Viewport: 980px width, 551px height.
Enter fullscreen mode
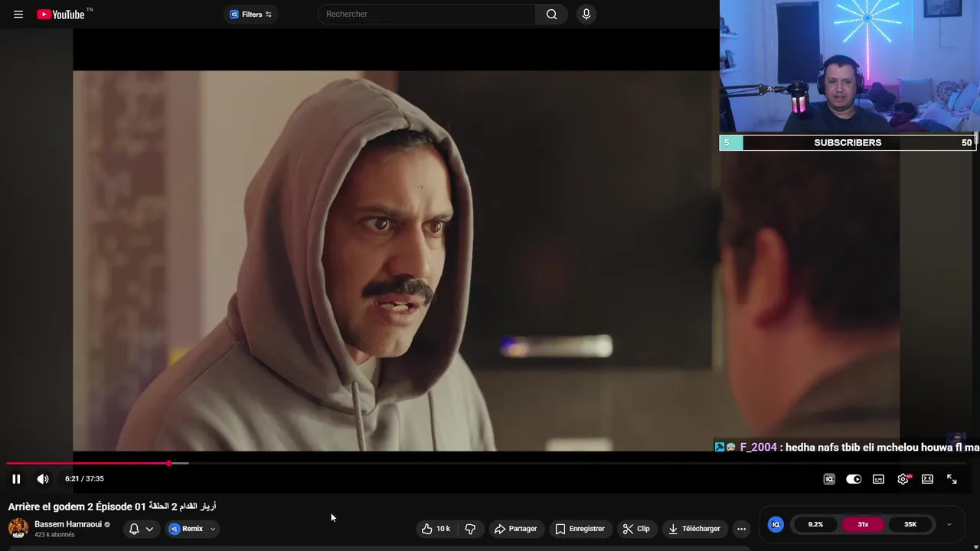coord(952,479)
